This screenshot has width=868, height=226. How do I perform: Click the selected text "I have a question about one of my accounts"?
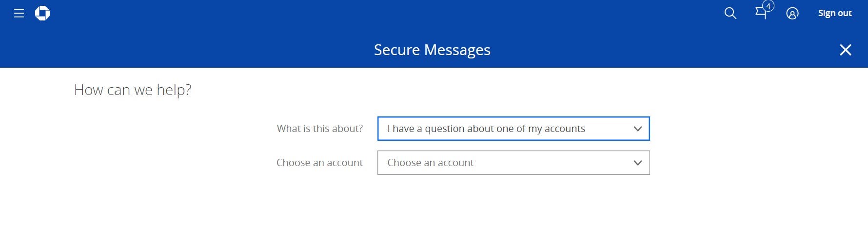point(486,129)
